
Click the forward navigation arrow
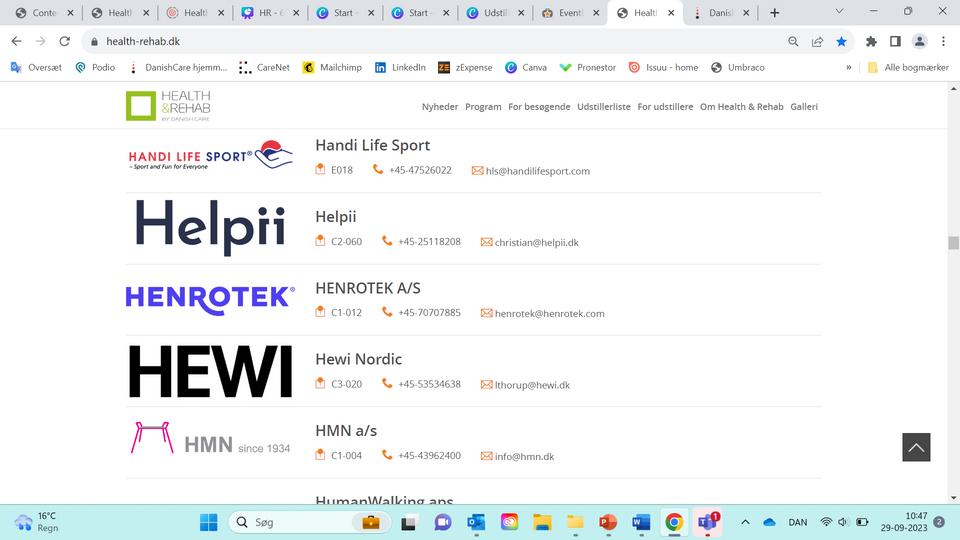[40, 41]
